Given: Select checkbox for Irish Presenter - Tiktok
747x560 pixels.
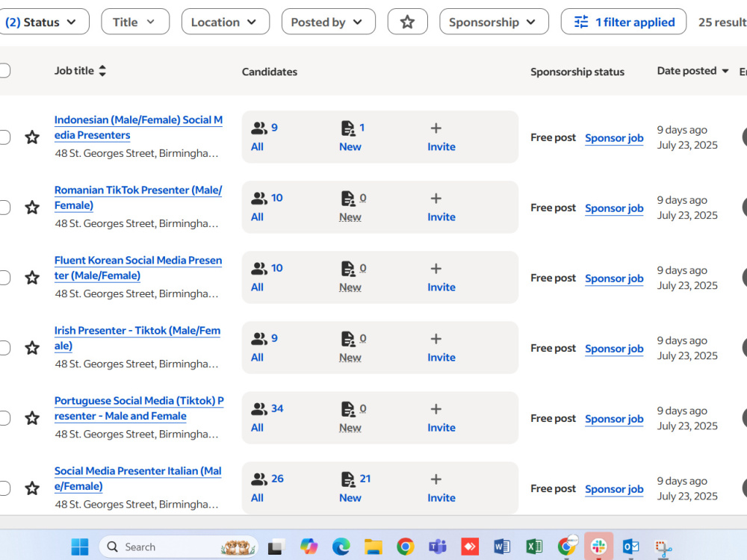Looking at the screenshot, I should pos(4,348).
